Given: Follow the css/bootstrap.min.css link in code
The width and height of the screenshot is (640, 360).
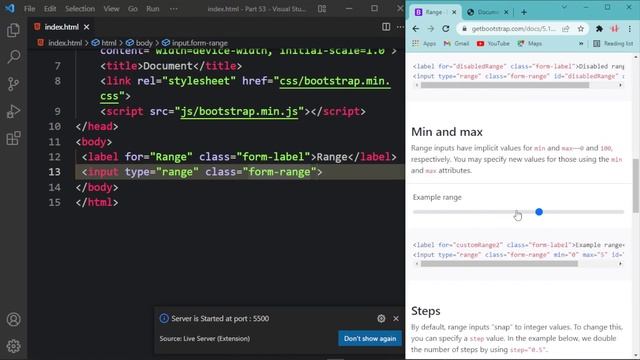Looking at the screenshot, I should pos(335,81).
